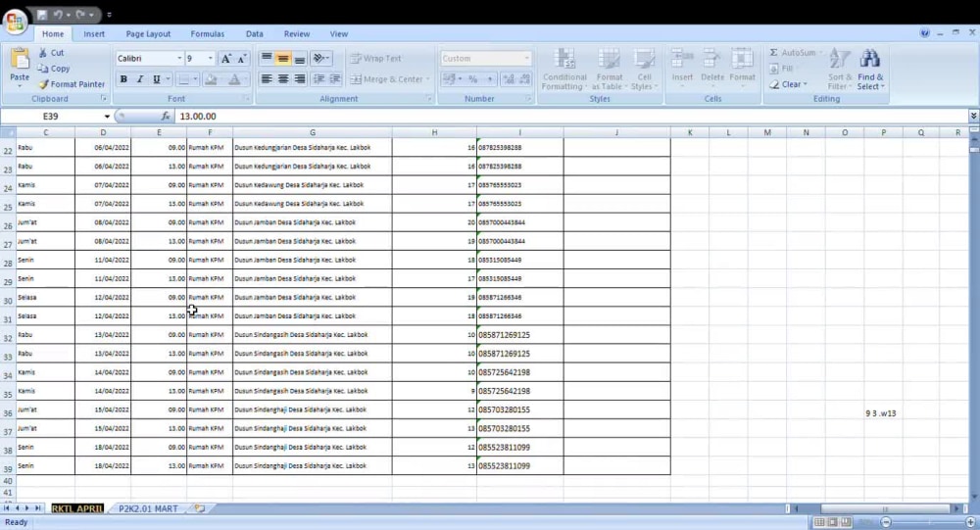The image size is (980, 530).
Task: Zoom in with the plus button
Action: tap(970, 522)
